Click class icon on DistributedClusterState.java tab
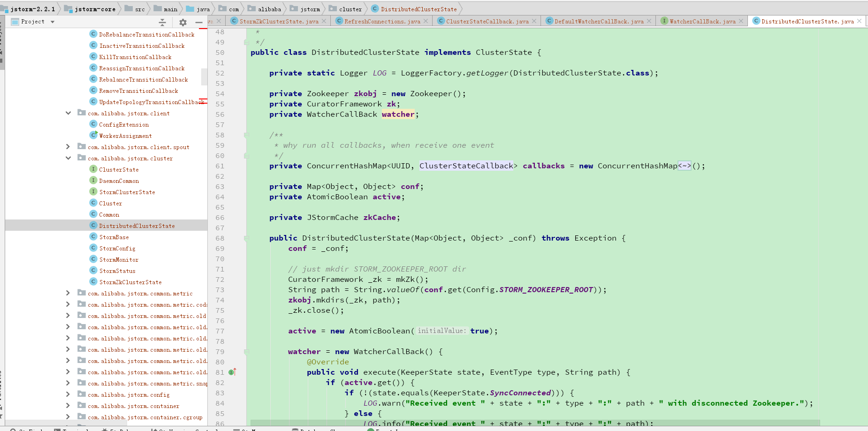 point(756,21)
